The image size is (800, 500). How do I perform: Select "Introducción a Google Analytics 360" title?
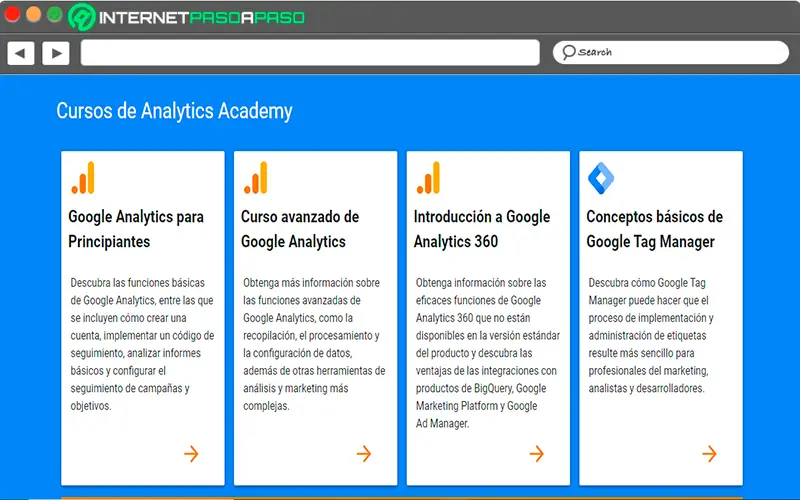click(482, 229)
